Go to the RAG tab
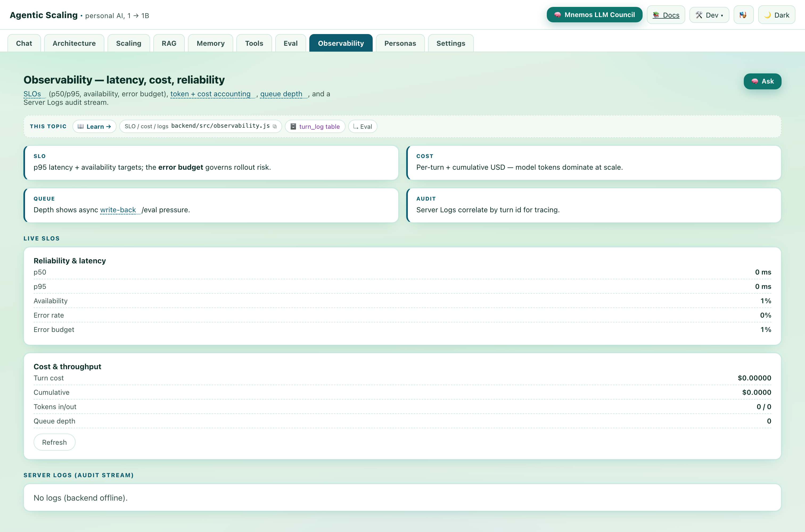 (x=169, y=43)
